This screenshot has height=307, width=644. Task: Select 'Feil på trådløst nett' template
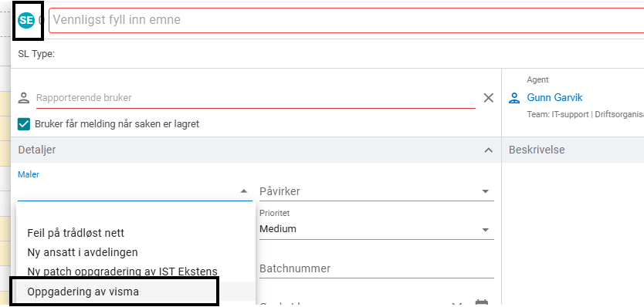[x=76, y=234]
